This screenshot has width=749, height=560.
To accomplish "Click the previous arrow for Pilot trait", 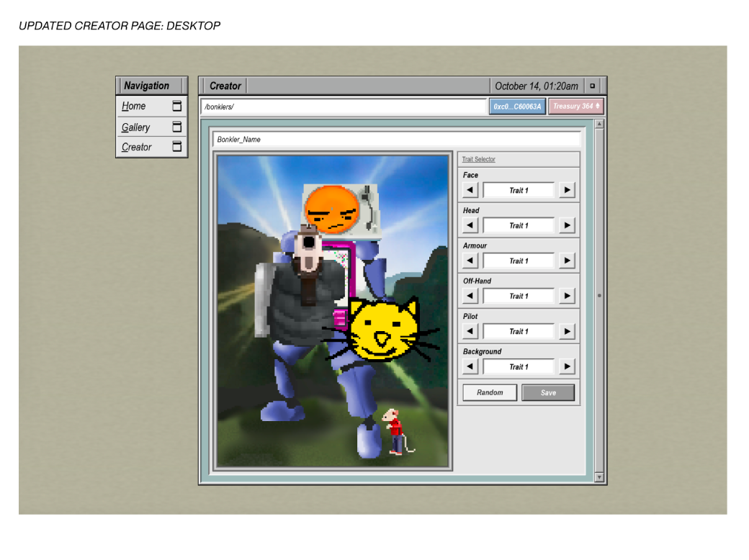I will [x=470, y=331].
